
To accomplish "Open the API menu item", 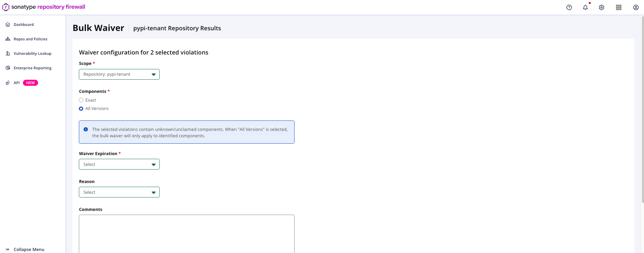I will coord(17,83).
